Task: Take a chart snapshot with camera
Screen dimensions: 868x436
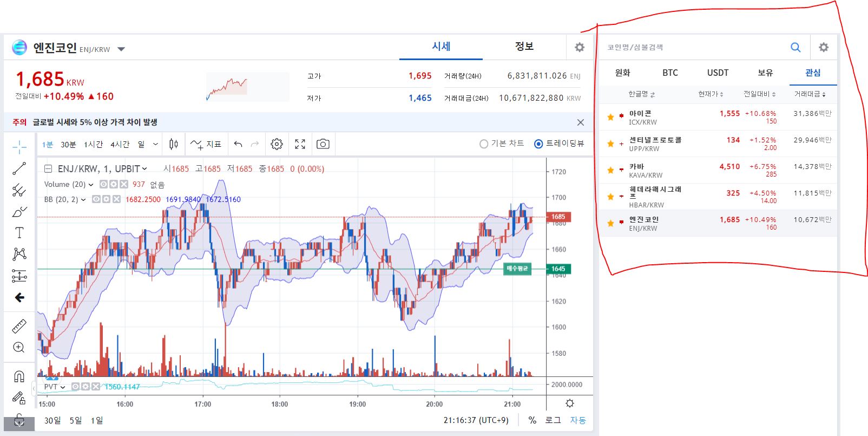Action: pos(323,144)
